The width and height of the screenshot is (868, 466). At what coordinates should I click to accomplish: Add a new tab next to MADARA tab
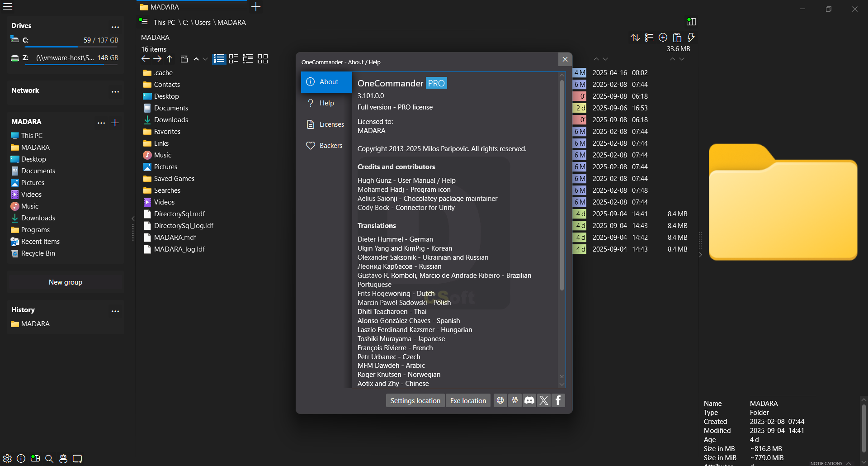pyautogui.click(x=256, y=7)
